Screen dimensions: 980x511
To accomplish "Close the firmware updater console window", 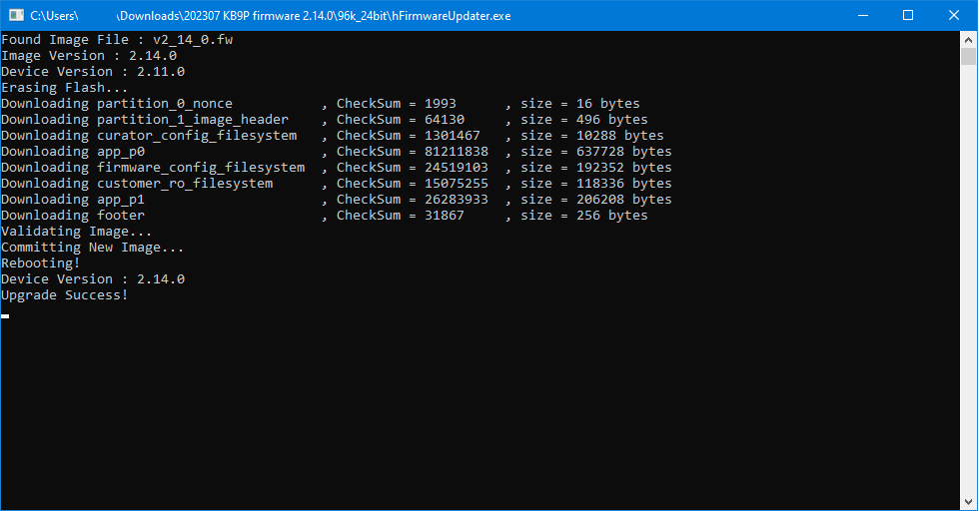I will point(954,15).
